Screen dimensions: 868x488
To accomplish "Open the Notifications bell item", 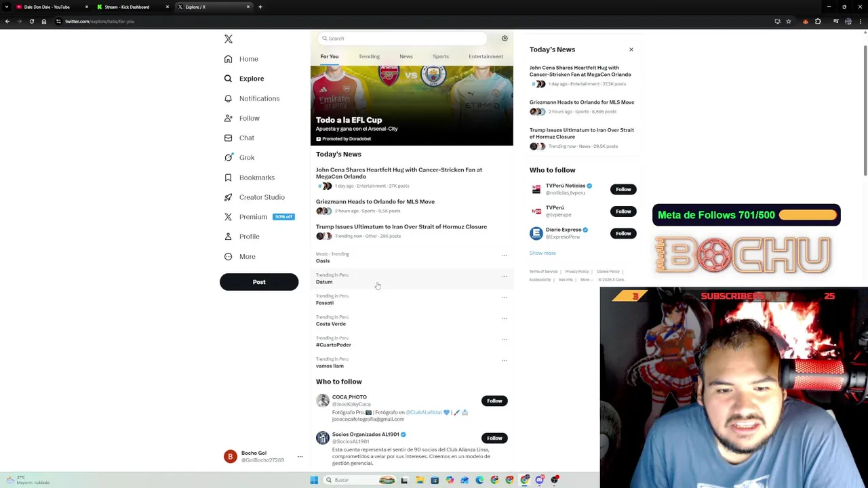I will pos(252,98).
